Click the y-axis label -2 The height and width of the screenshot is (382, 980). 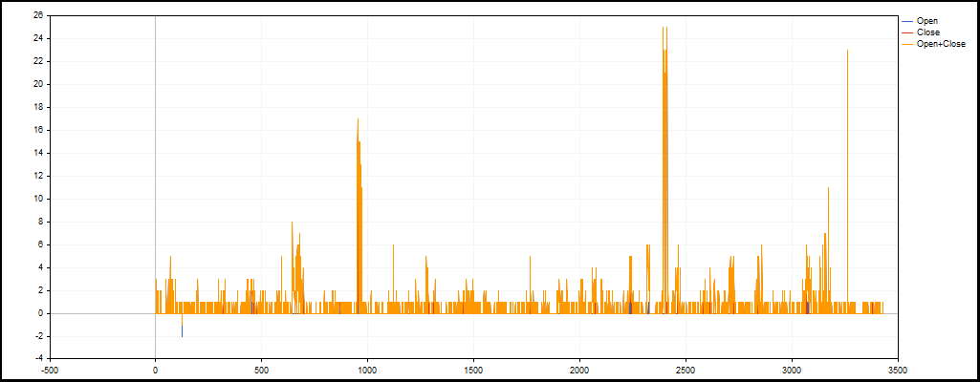pyautogui.click(x=39, y=336)
